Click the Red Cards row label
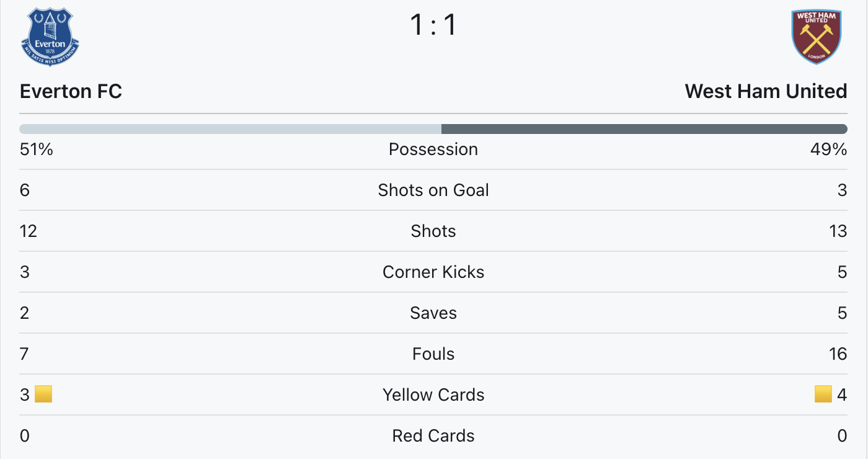 pos(433,436)
